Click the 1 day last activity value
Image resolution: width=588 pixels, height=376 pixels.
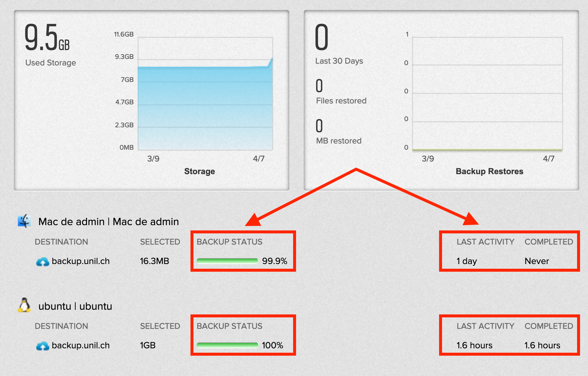467,261
